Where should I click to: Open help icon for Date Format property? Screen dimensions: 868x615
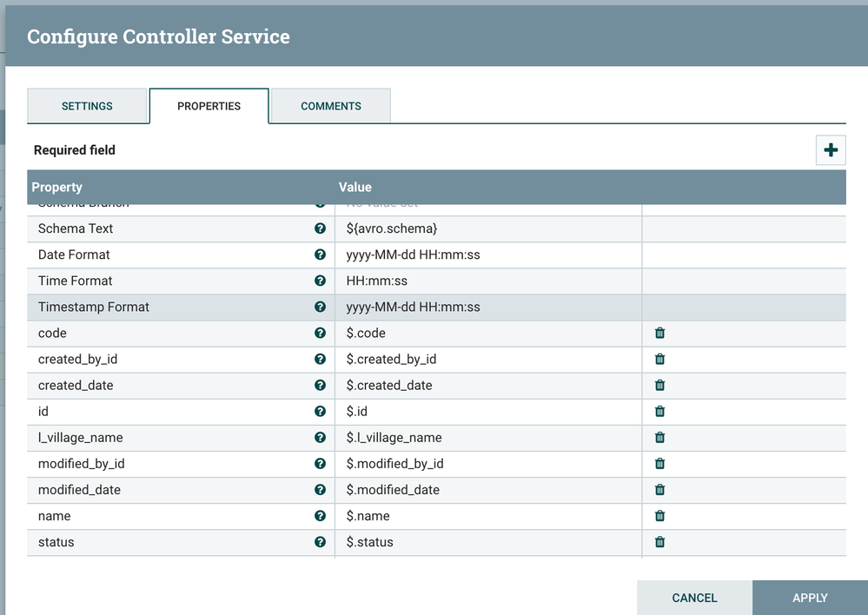pyautogui.click(x=320, y=255)
